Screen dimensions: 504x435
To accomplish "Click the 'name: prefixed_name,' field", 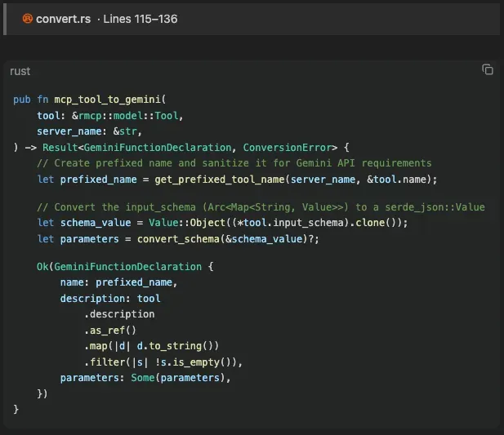I will (x=118, y=282).
